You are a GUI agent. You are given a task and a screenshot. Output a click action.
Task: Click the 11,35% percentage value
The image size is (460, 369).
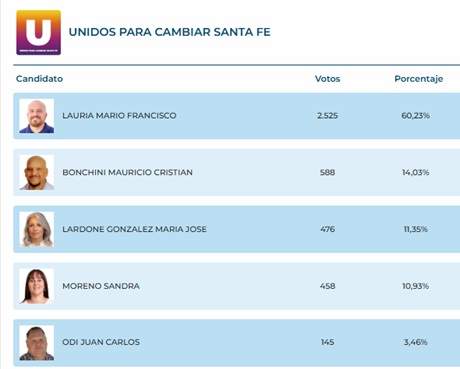(x=416, y=229)
